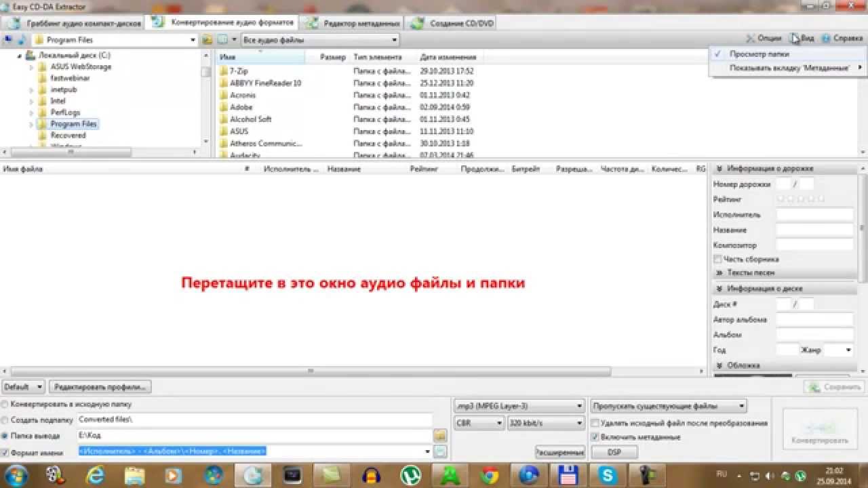Click the 7-Zip folder icon
Image resolution: width=868 pixels, height=488 pixels.
[x=224, y=70]
